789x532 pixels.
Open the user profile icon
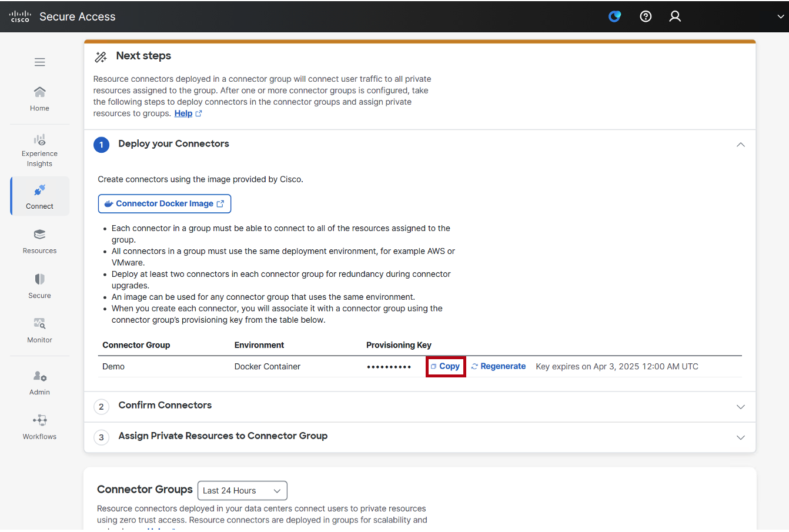coord(675,16)
